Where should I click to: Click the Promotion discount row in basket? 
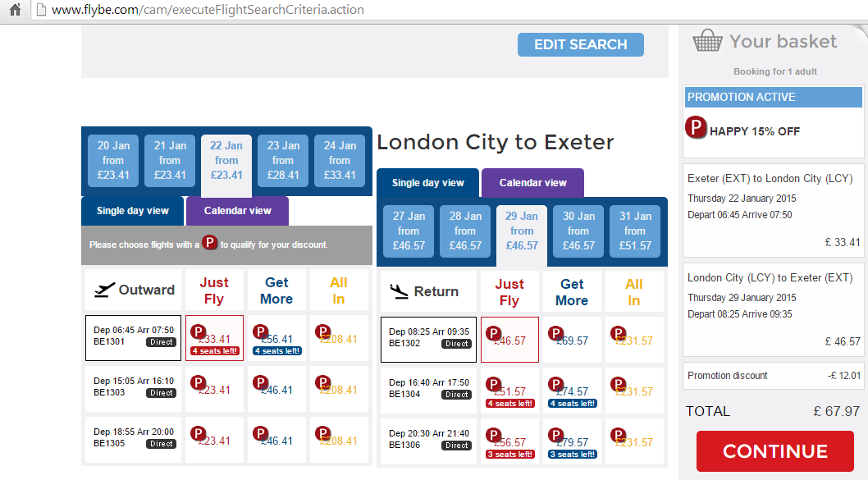coord(774,375)
